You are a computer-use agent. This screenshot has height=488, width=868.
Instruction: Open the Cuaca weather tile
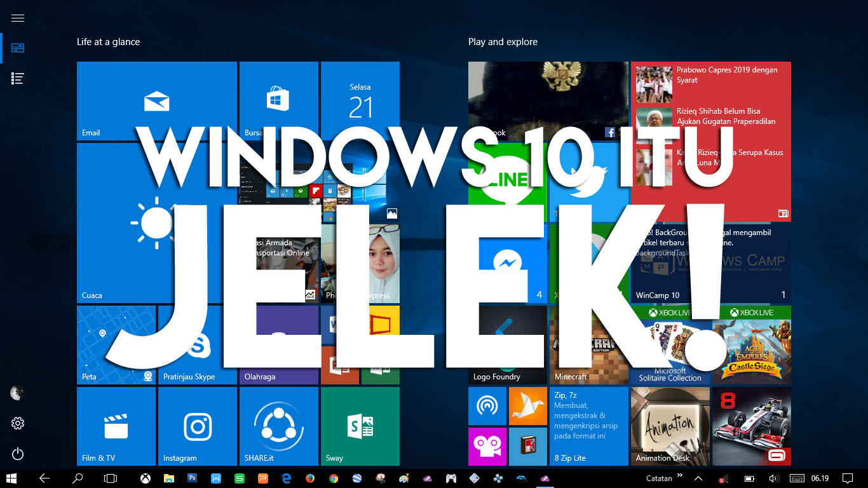coord(157,223)
